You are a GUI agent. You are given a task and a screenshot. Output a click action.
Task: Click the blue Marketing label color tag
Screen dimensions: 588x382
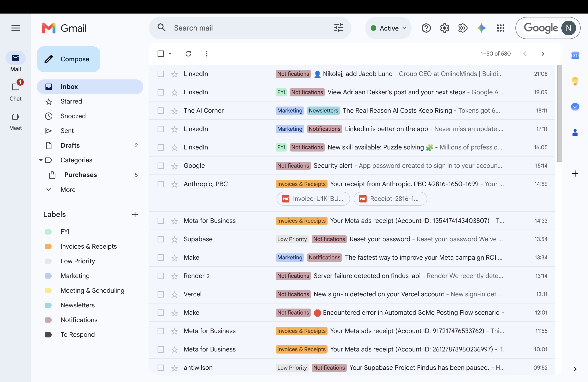(x=48, y=276)
